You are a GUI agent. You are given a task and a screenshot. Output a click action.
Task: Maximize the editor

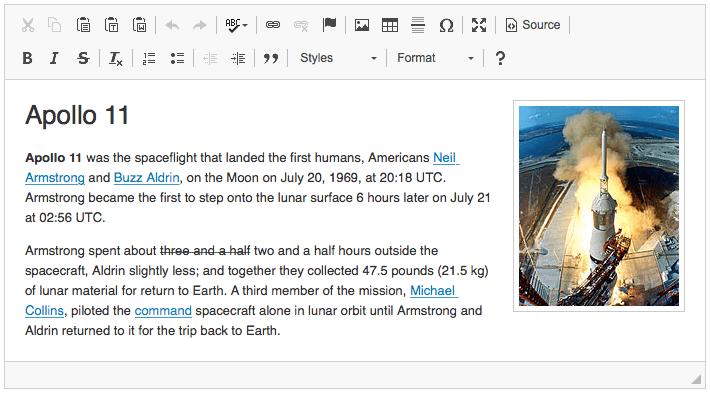click(x=479, y=25)
